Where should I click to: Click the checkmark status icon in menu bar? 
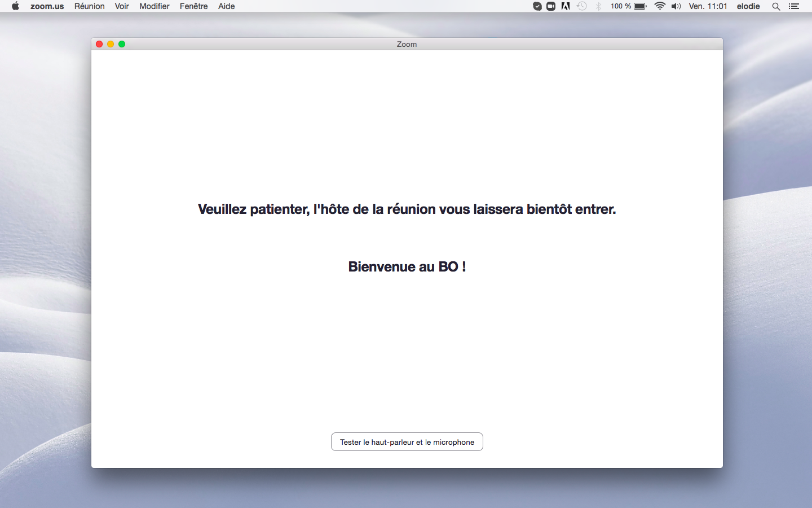537,6
